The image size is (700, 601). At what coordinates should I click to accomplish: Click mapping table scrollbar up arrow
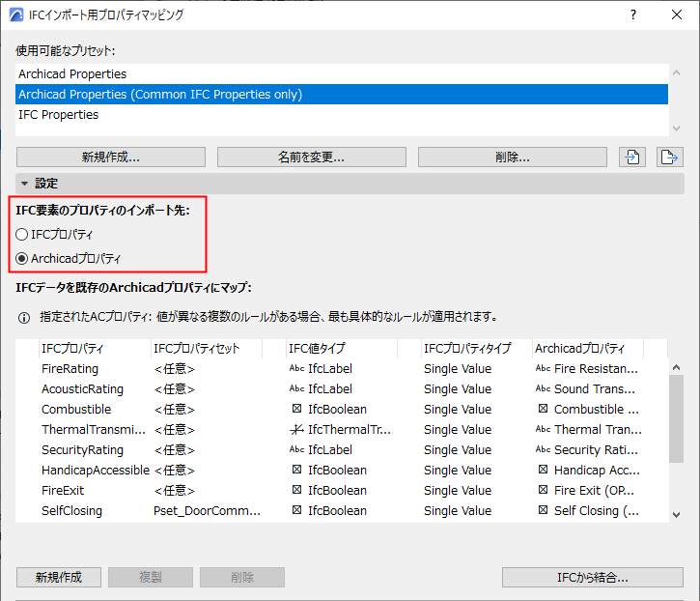click(676, 367)
